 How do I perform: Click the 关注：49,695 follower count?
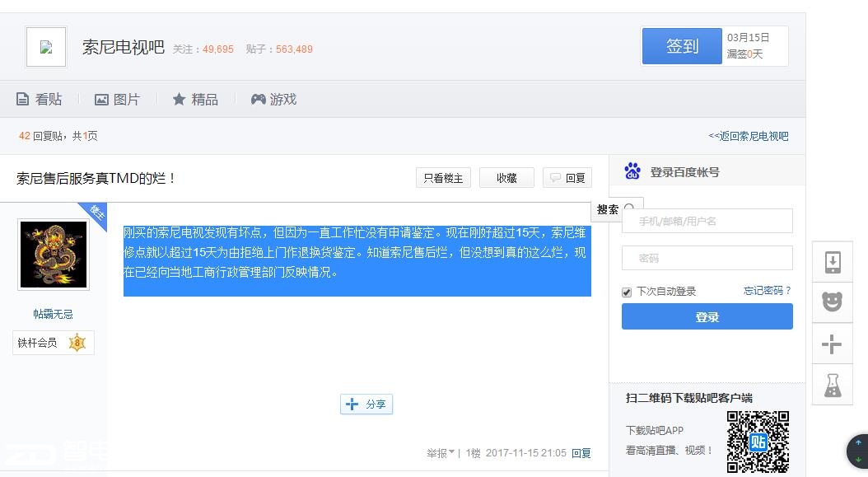[203, 49]
